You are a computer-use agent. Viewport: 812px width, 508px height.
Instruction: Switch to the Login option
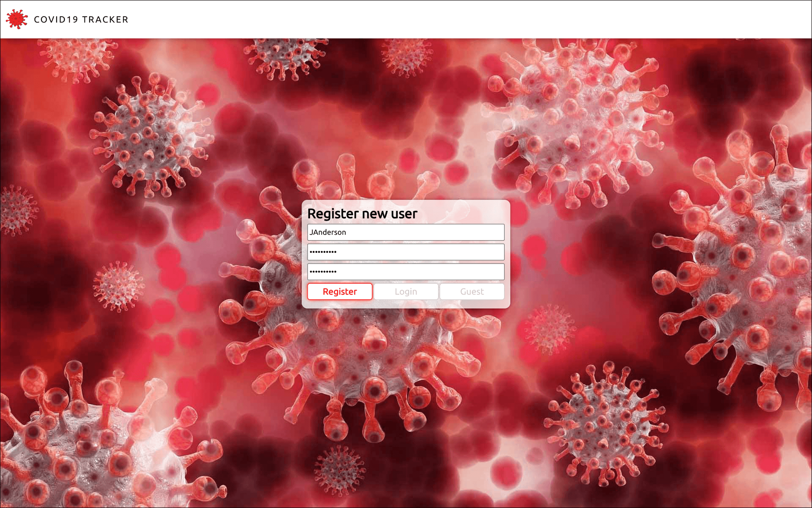coord(406,291)
